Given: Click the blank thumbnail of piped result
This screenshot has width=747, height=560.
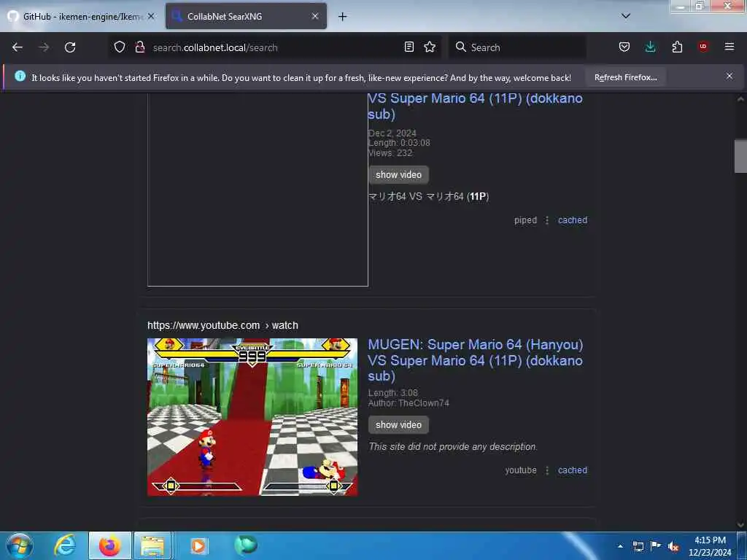Looking at the screenshot, I should [258, 190].
